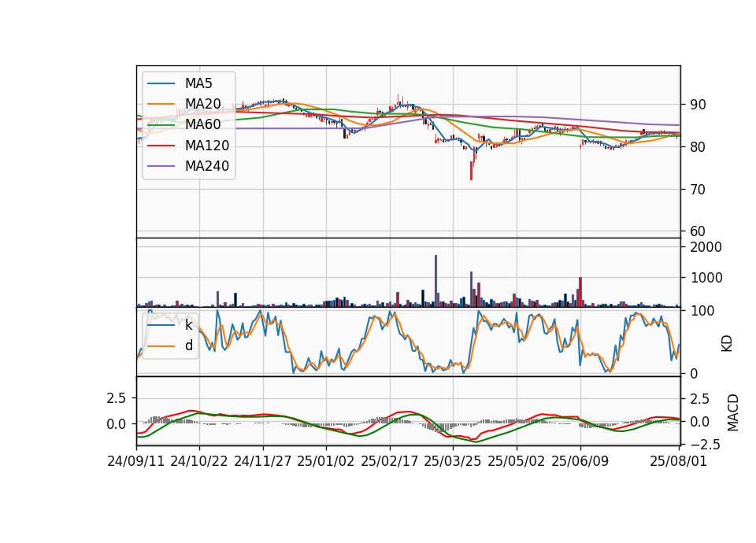
Task: Click the 25/05/02 date label
Action: pos(517,461)
